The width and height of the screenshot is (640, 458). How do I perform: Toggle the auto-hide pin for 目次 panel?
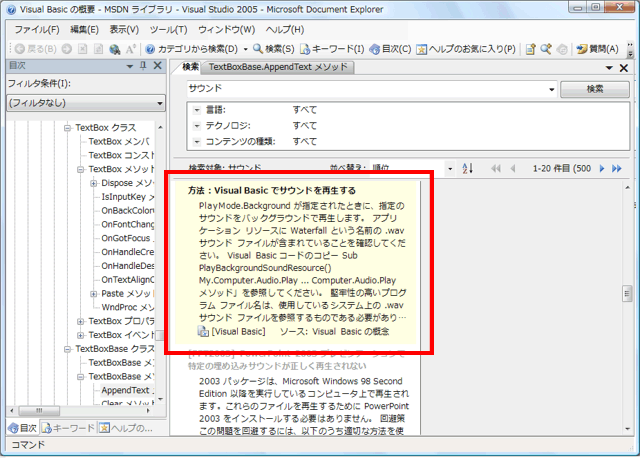point(143,65)
